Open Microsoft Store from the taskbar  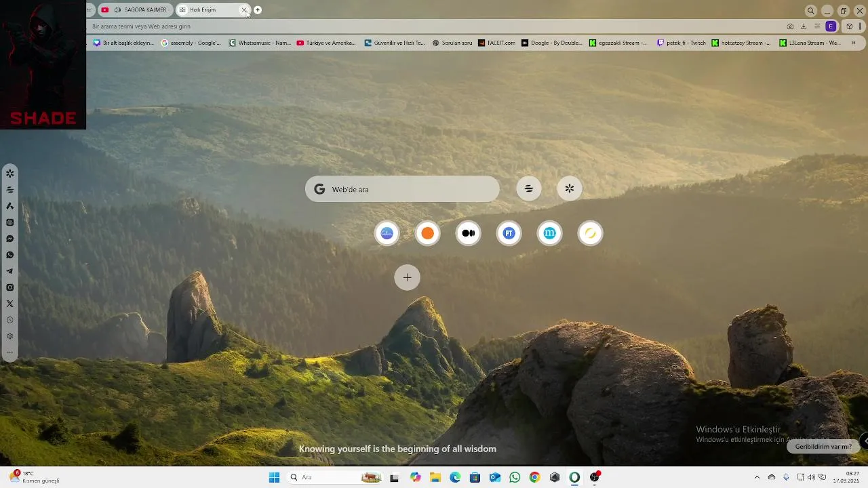tap(475, 477)
